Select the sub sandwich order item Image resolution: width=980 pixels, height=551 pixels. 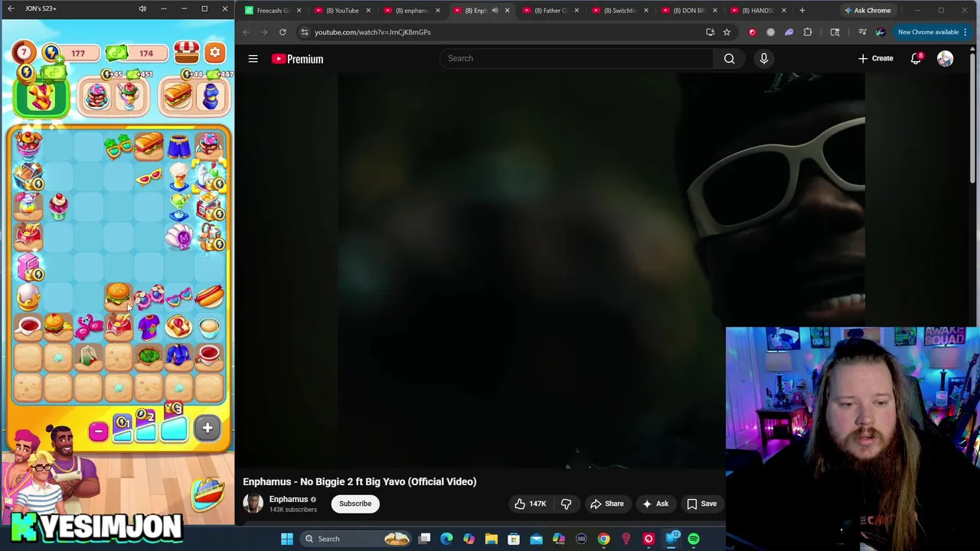178,97
